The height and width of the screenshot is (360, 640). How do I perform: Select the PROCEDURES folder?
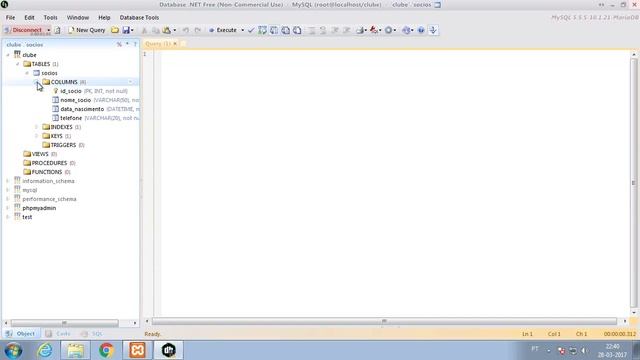tap(49, 163)
